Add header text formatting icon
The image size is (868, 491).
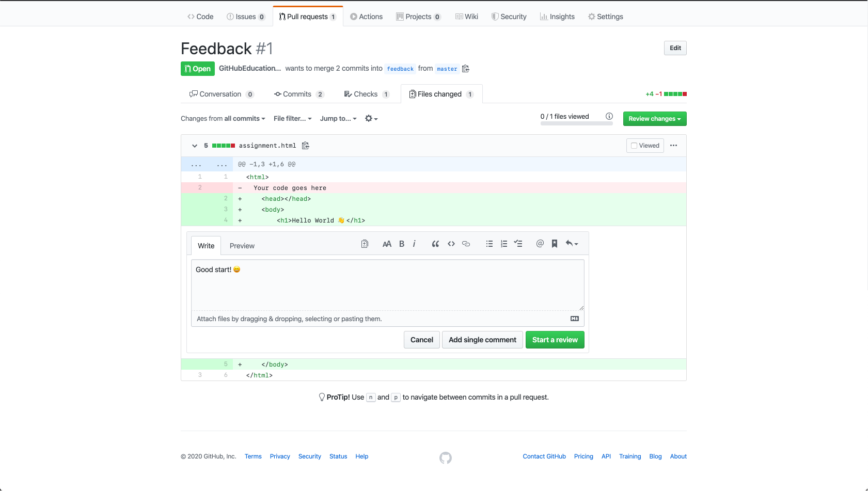[x=387, y=244]
